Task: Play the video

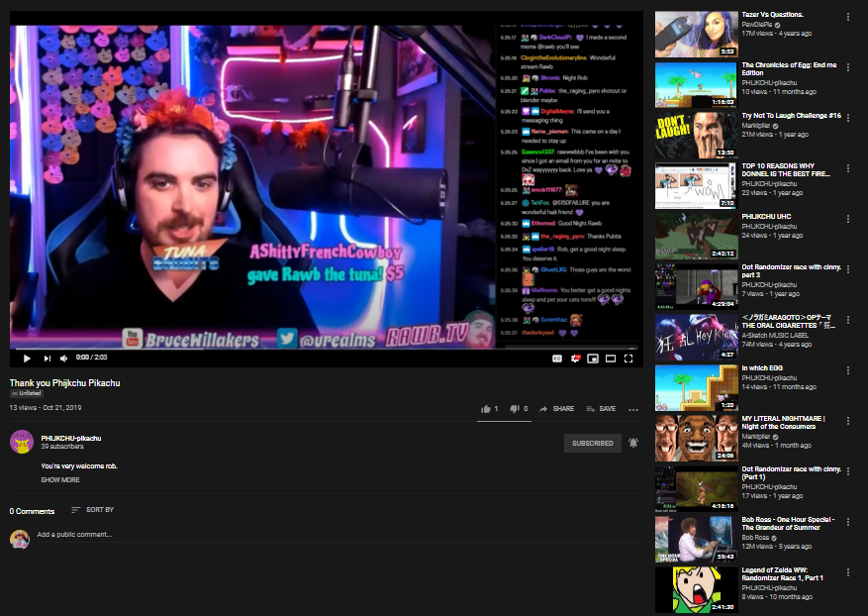Action: coord(27,359)
